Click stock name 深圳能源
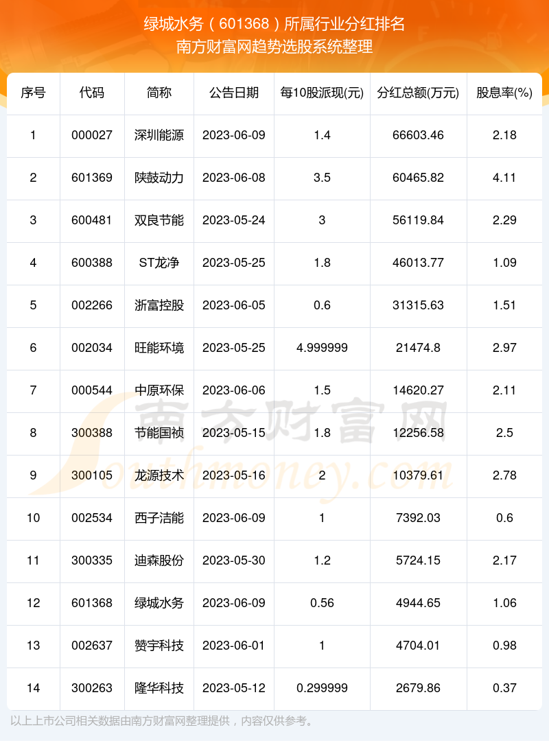 click(159, 135)
